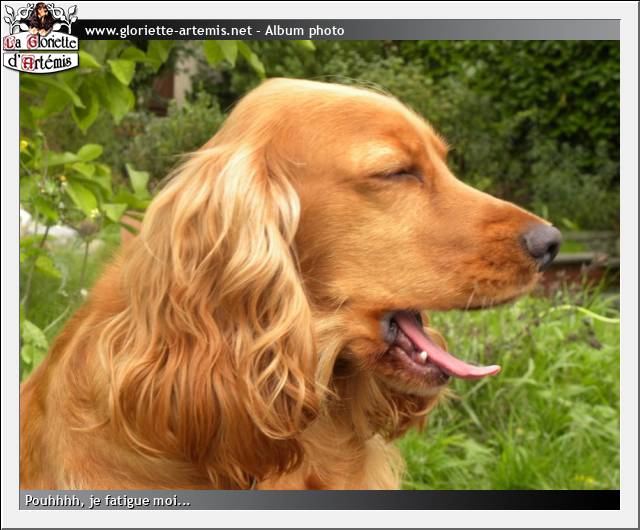Click the La Gloriette d'Artémis logo

[40, 38]
